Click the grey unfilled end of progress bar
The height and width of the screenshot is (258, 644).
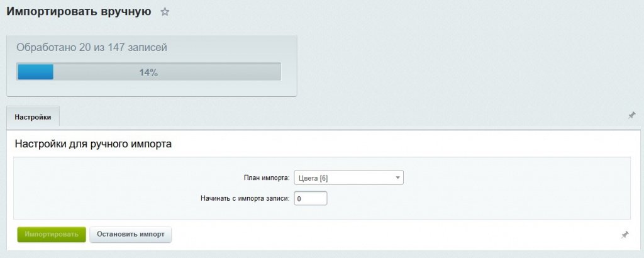[x=252, y=72]
